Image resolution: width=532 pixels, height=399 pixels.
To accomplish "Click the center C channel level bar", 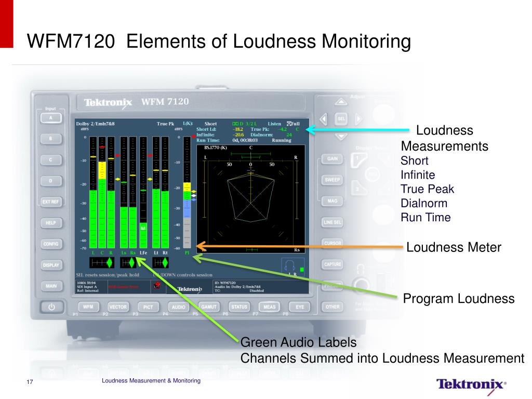I will [x=102, y=192].
